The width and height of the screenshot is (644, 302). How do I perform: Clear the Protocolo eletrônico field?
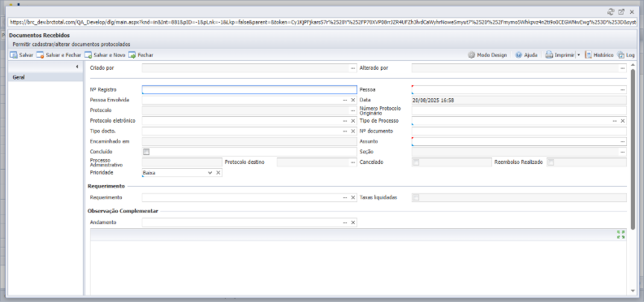point(352,121)
